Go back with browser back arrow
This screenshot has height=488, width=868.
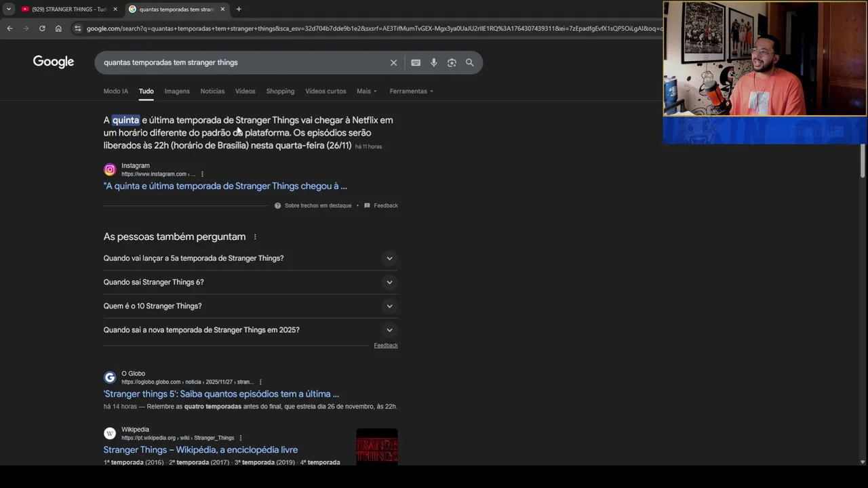click(x=9, y=28)
